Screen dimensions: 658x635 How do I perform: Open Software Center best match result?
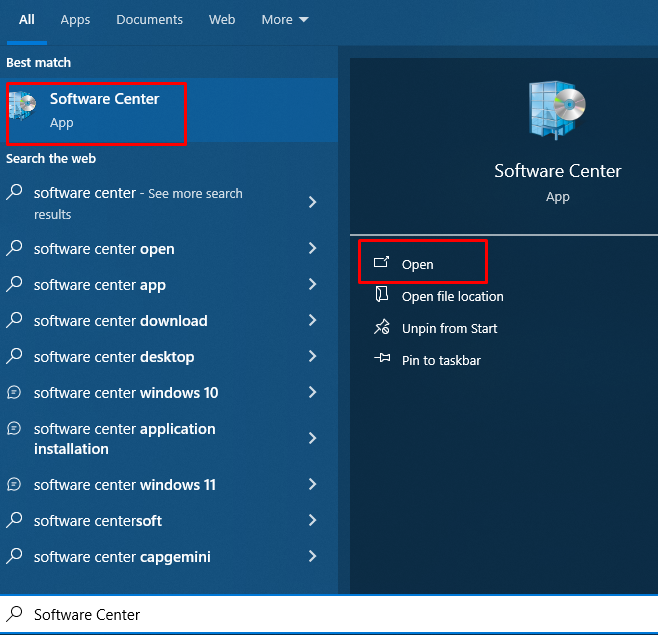click(x=169, y=110)
